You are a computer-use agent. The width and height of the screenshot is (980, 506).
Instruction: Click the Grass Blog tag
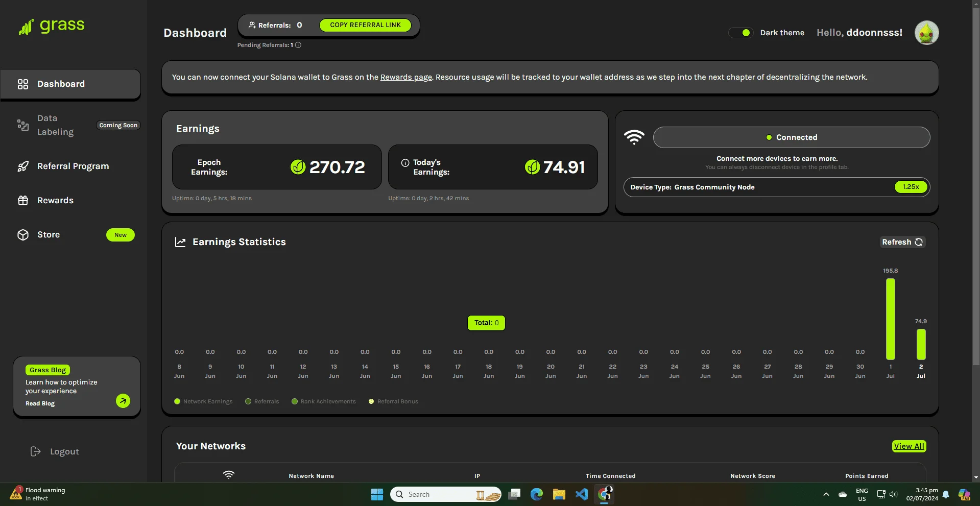click(x=47, y=370)
